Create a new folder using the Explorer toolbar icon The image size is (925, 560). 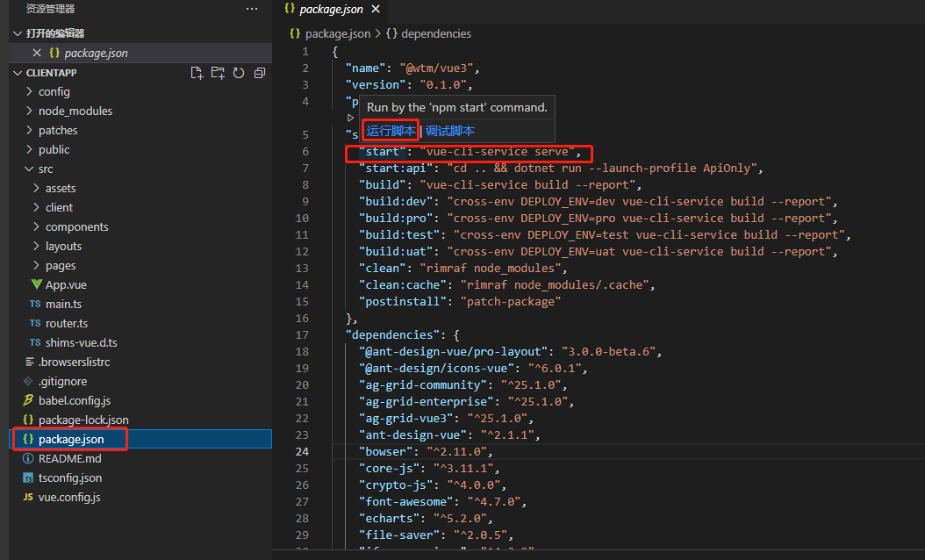click(x=218, y=73)
